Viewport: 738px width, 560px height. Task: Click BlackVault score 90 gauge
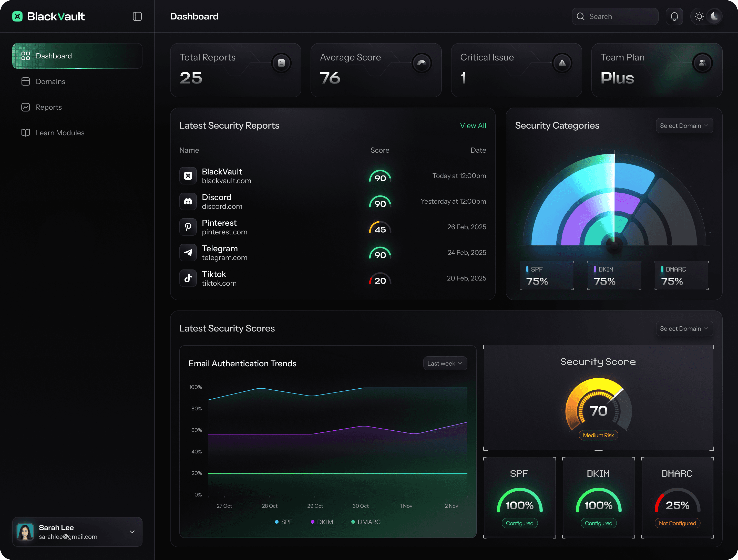coord(380,177)
